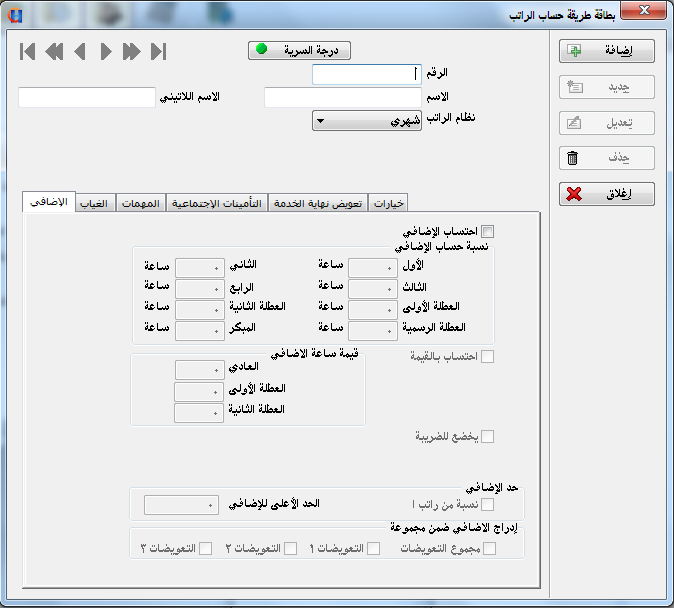Click the الاسم اللاتيني Latin name field
This screenshot has height=608, width=674.
point(87,98)
